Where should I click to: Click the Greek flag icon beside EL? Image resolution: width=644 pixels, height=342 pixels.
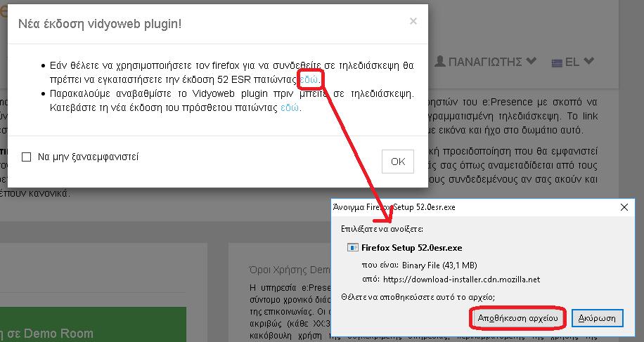tap(557, 63)
